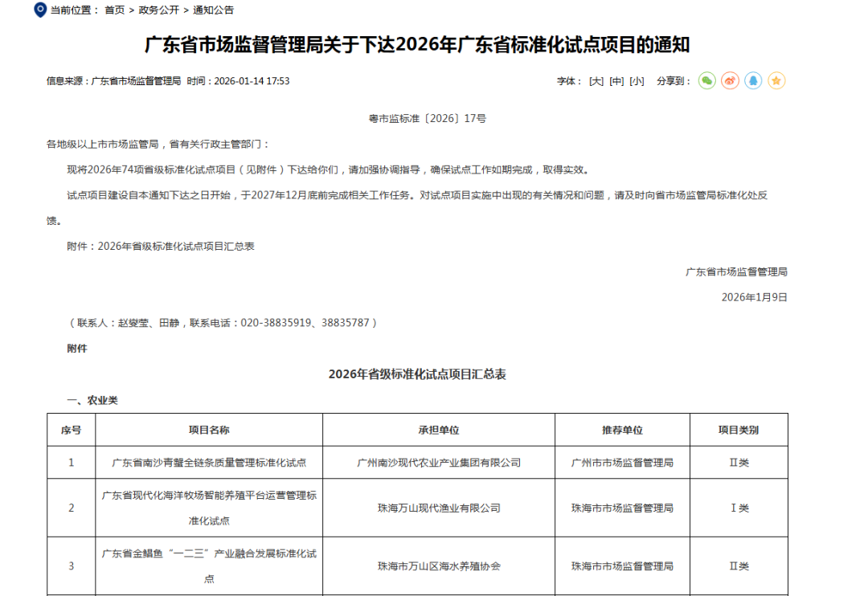This screenshot has height=596, width=868.
Task: Open 政务公开 breadcrumb link
Action: tap(158, 10)
